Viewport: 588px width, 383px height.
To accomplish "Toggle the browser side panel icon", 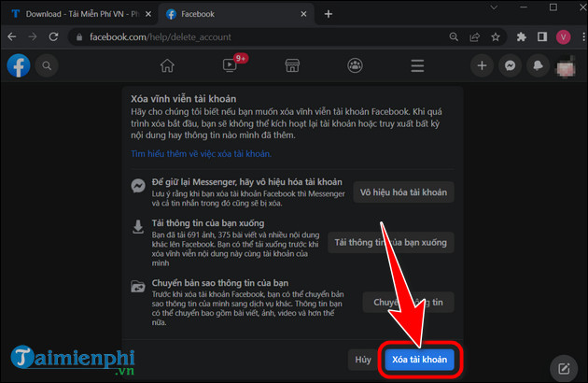I will click(542, 36).
